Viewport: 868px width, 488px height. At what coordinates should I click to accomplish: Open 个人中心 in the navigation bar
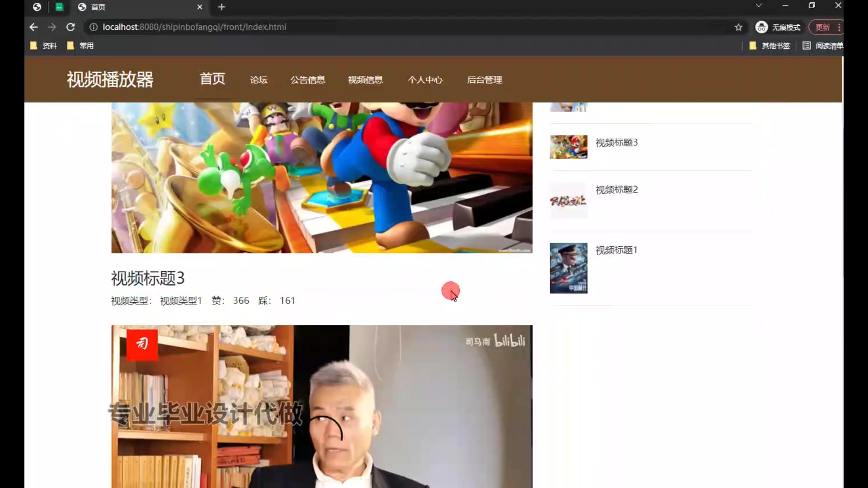425,80
